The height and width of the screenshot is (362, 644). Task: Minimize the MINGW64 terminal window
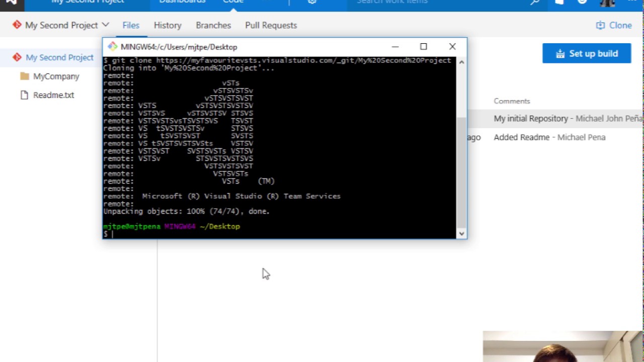[x=395, y=47]
